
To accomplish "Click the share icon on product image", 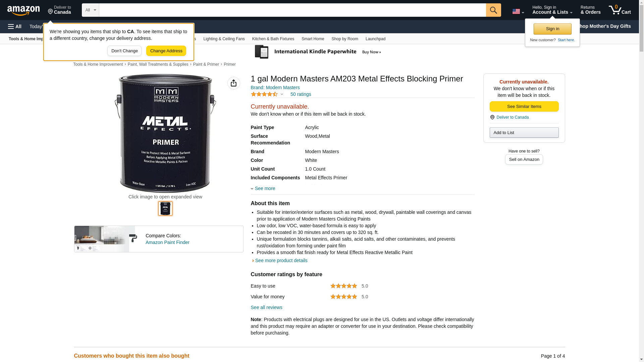I will click(x=233, y=83).
